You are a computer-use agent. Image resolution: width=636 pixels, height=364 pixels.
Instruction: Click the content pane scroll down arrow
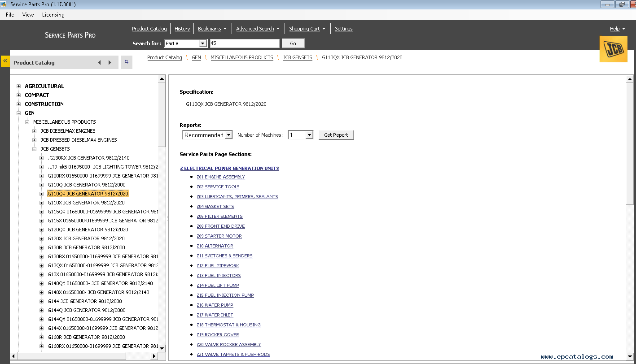click(x=630, y=356)
